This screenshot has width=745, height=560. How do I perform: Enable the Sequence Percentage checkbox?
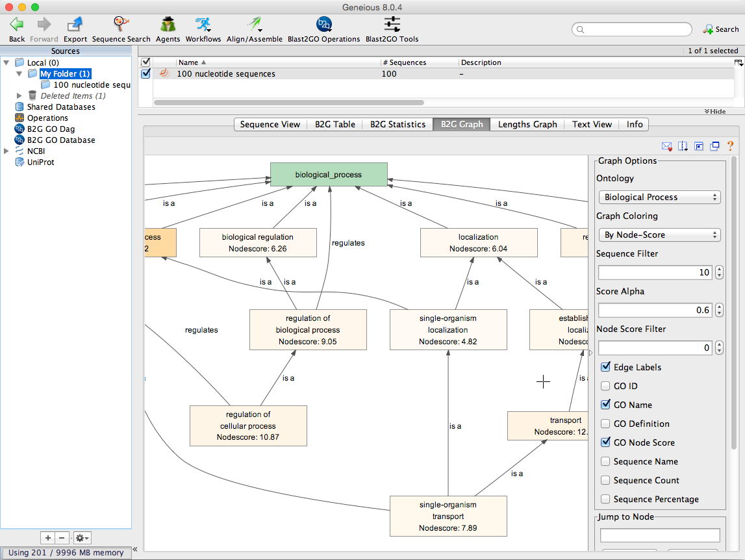point(605,499)
